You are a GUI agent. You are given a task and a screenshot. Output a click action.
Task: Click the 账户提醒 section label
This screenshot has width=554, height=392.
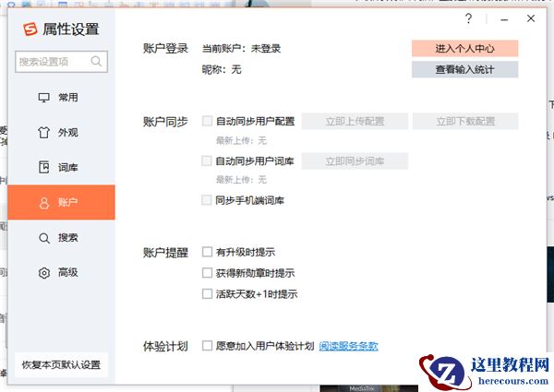[x=165, y=253]
